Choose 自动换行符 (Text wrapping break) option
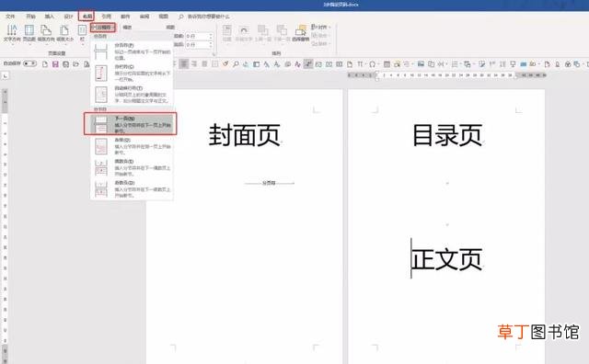Image resolution: width=589 pixels, height=364 pixels. pyautogui.click(x=132, y=95)
